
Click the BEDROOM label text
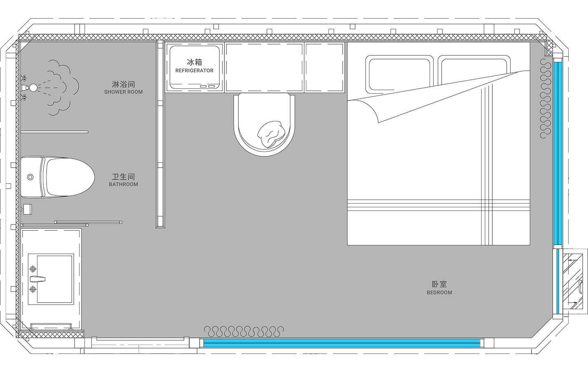click(439, 292)
